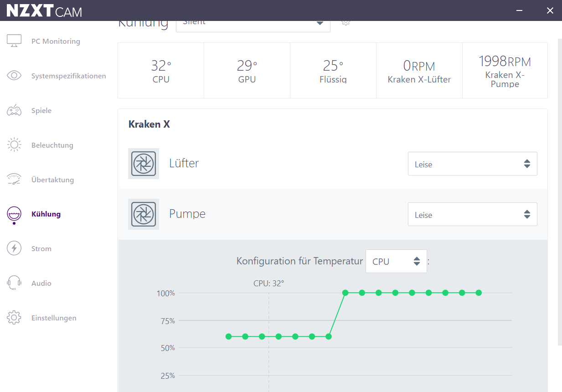Close the NZXT CAM window
Screen dimensions: 562x392
coord(550,10)
